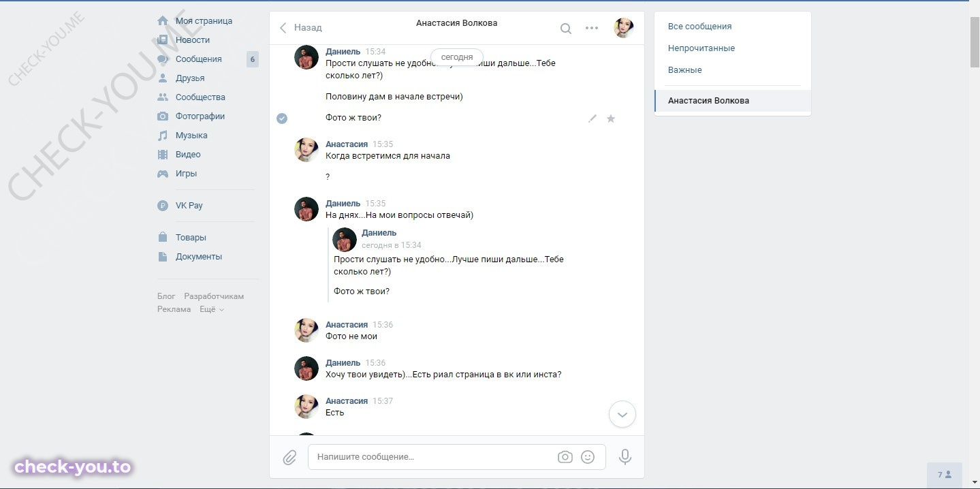Screen dimensions: 980x489
Task: Open quoted Даниель reply avatar
Action: coord(345,239)
